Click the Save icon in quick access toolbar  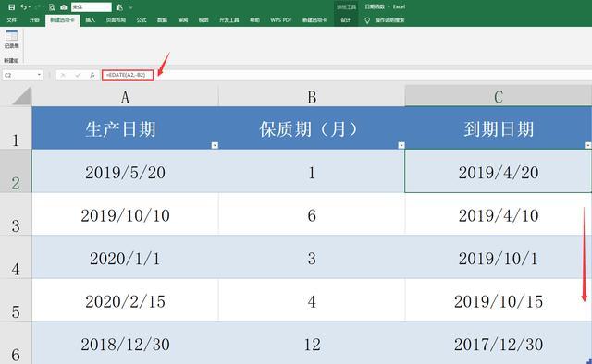(12, 7)
